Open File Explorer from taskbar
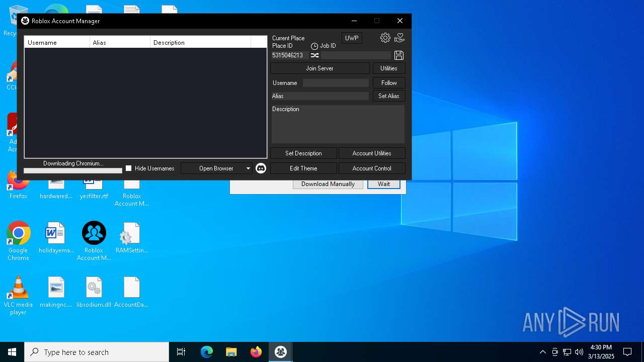Image resolution: width=644 pixels, height=362 pixels. (231, 352)
